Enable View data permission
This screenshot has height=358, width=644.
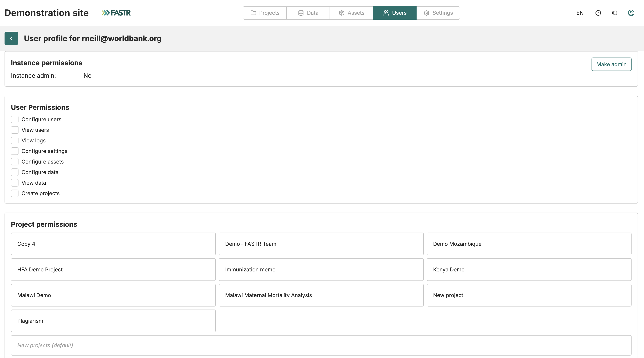click(15, 183)
